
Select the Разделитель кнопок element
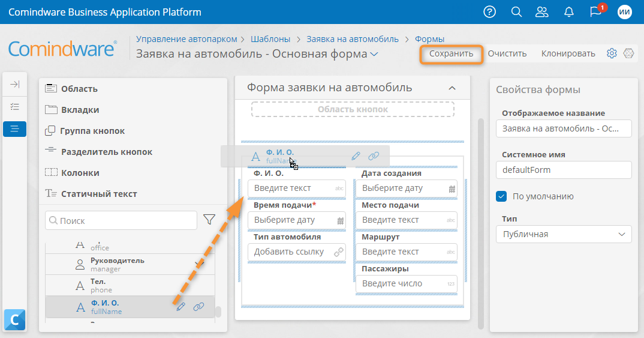pos(98,152)
